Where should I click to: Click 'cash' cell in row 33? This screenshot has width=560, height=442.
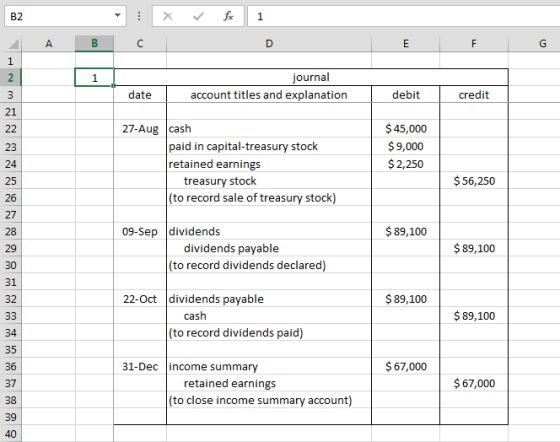(x=269, y=316)
